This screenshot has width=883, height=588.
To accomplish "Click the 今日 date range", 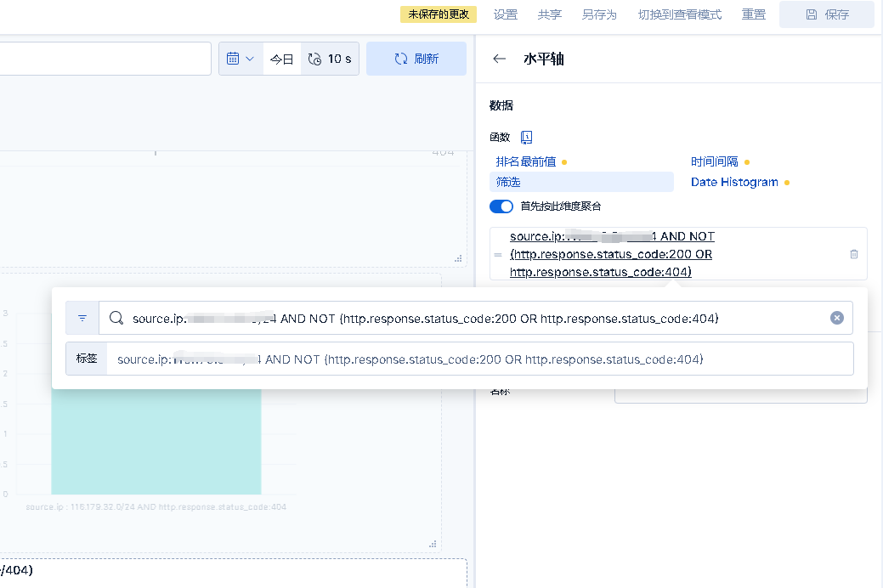I will 281,59.
